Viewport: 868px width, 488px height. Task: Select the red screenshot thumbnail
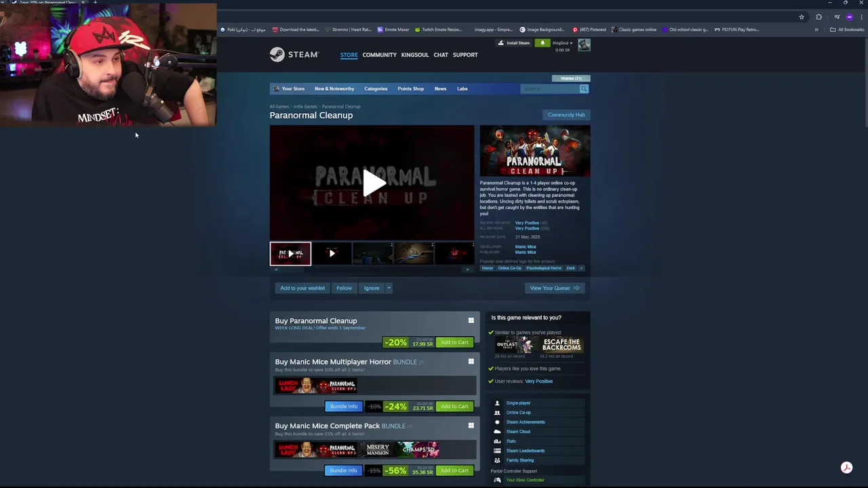click(x=455, y=253)
